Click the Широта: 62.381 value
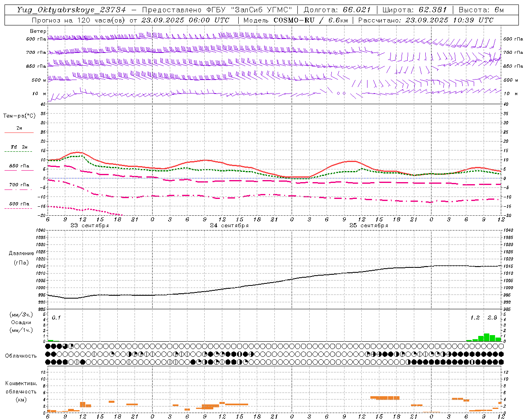525x420 pixels. 415,10
